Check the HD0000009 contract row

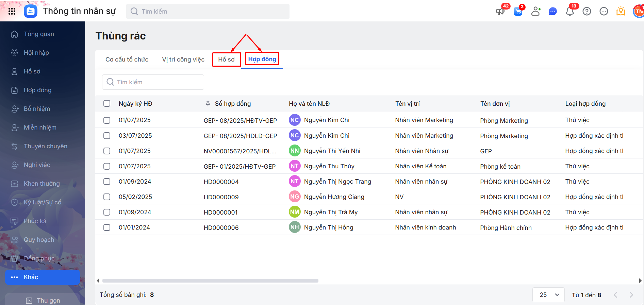coord(107,197)
